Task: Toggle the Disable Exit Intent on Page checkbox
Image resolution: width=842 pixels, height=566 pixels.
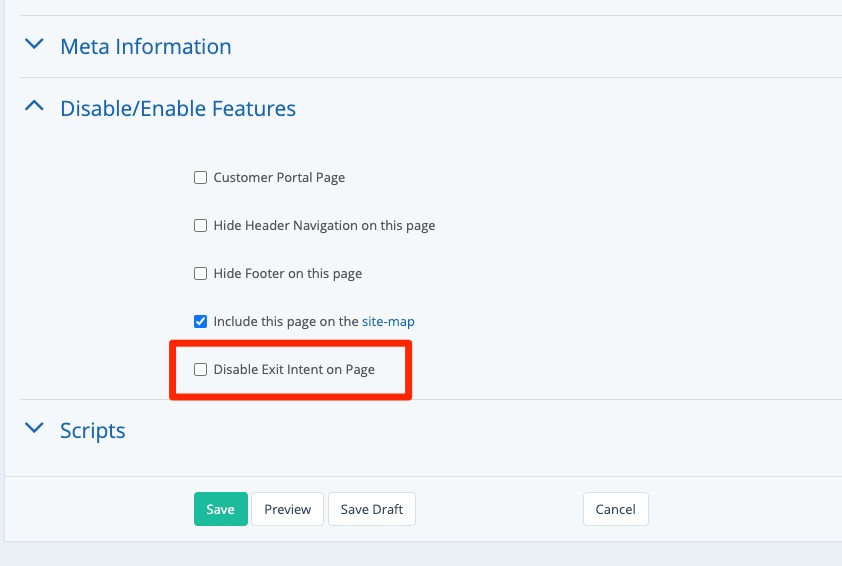Action: pos(200,370)
